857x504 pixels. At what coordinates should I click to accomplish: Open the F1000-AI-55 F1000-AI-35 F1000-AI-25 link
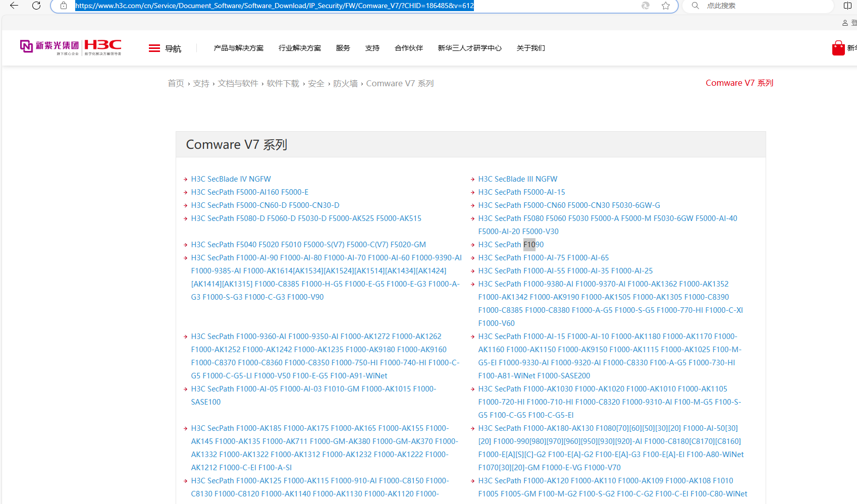click(565, 271)
